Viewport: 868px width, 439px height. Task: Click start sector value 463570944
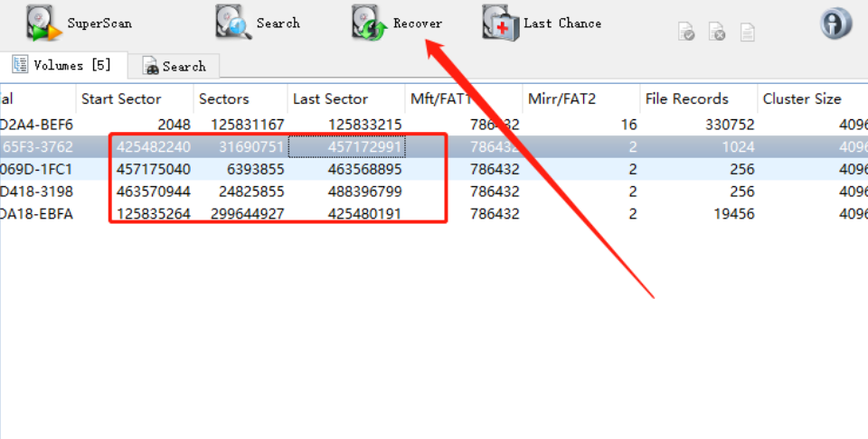coord(154,191)
